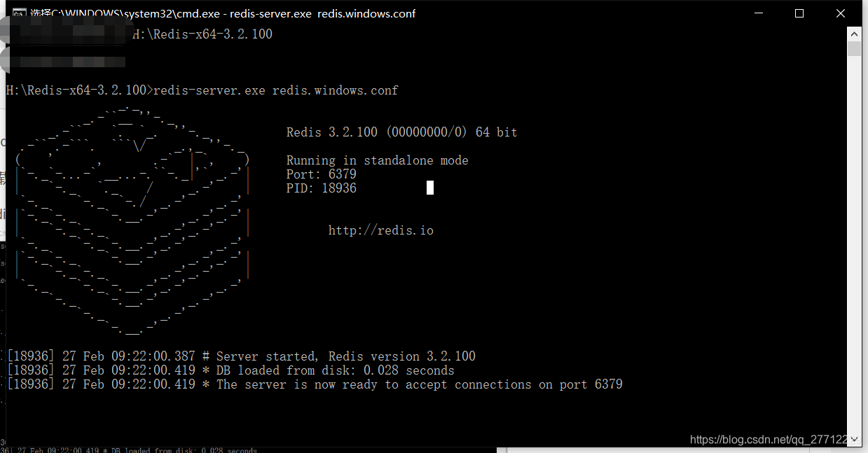The height and width of the screenshot is (453, 868).
Task: Click the http://redis.io URL text
Action: (381, 230)
